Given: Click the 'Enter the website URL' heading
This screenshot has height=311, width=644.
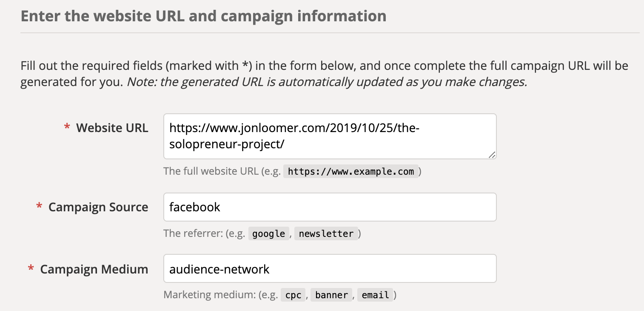Looking at the screenshot, I should click(x=203, y=16).
